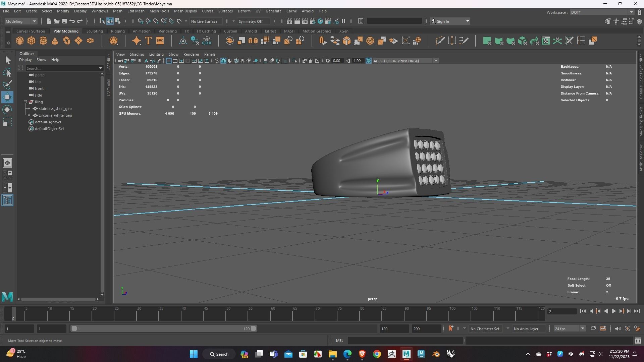
Task: Click play forwards on the timeline
Action: point(613,311)
